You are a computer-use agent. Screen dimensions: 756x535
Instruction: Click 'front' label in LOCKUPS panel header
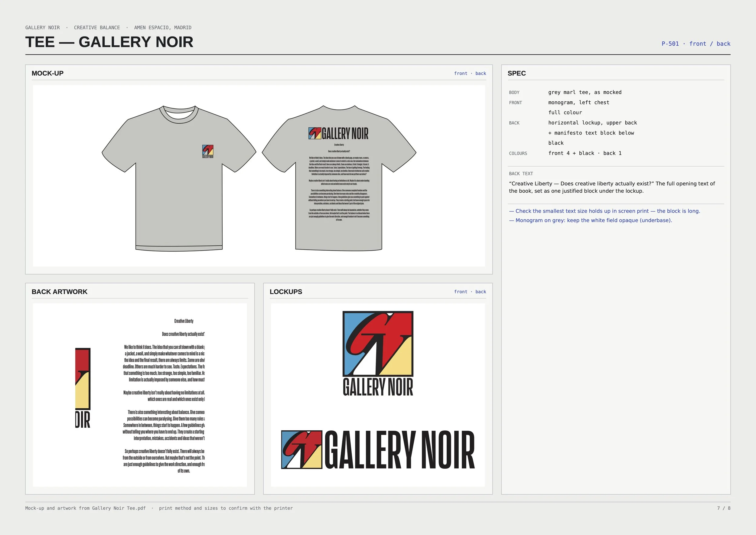point(461,292)
